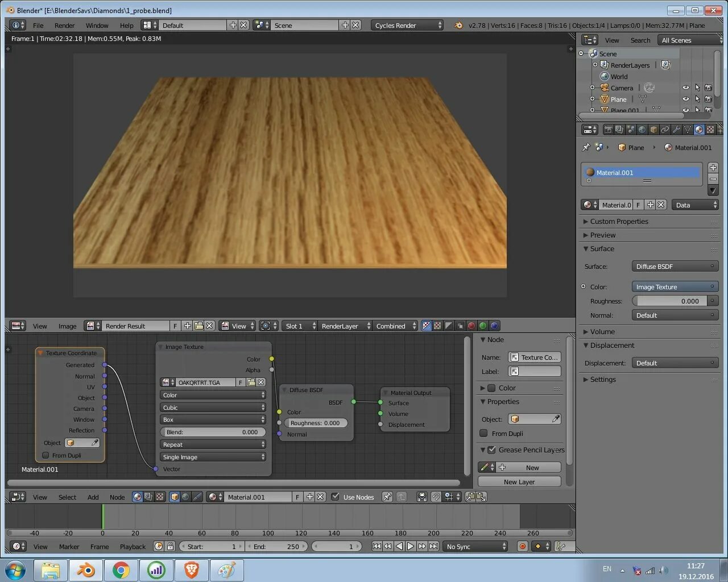Open the Surface shader Diffuse BSDF dropdown
The image size is (728, 582).
[675, 266]
